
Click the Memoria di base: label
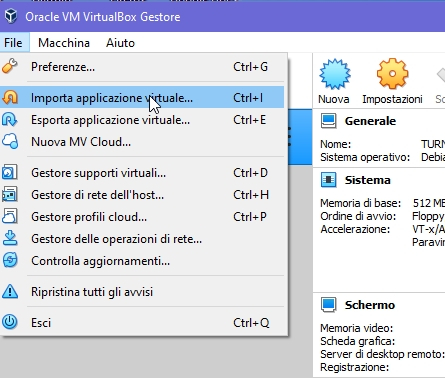pos(360,203)
